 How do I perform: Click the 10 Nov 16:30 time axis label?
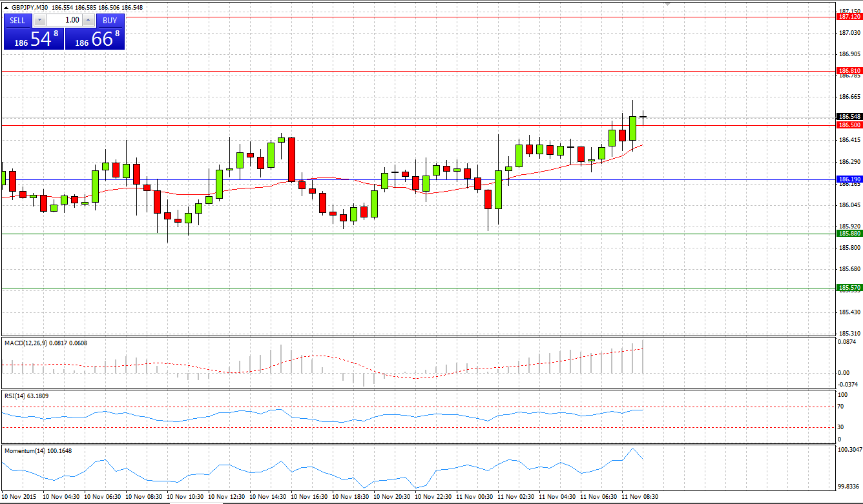(x=309, y=497)
